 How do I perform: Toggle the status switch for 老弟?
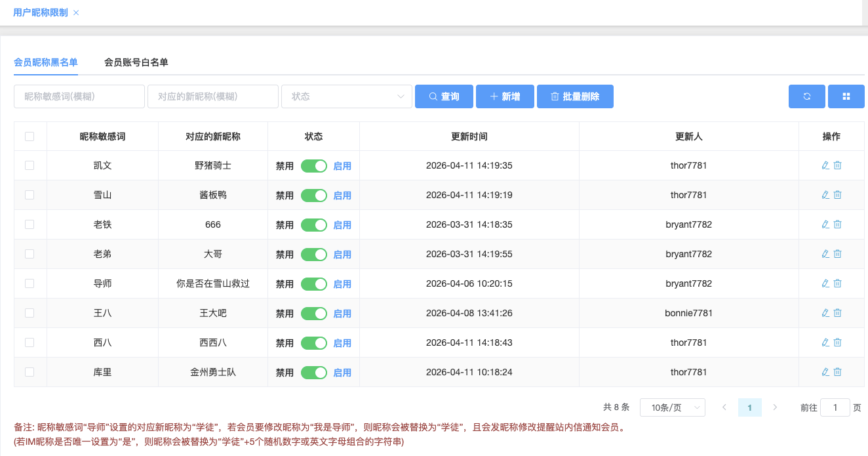click(x=313, y=255)
